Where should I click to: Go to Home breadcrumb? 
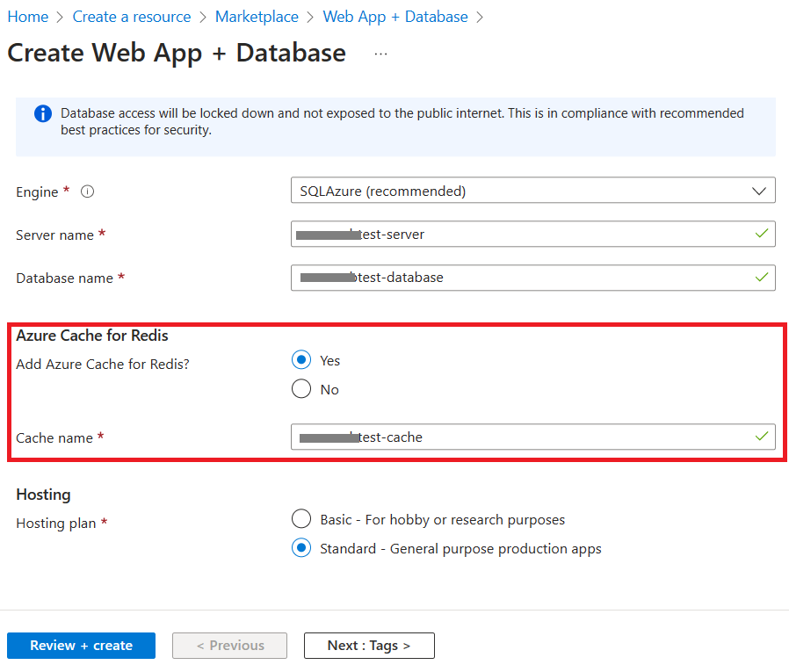tap(28, 17)
